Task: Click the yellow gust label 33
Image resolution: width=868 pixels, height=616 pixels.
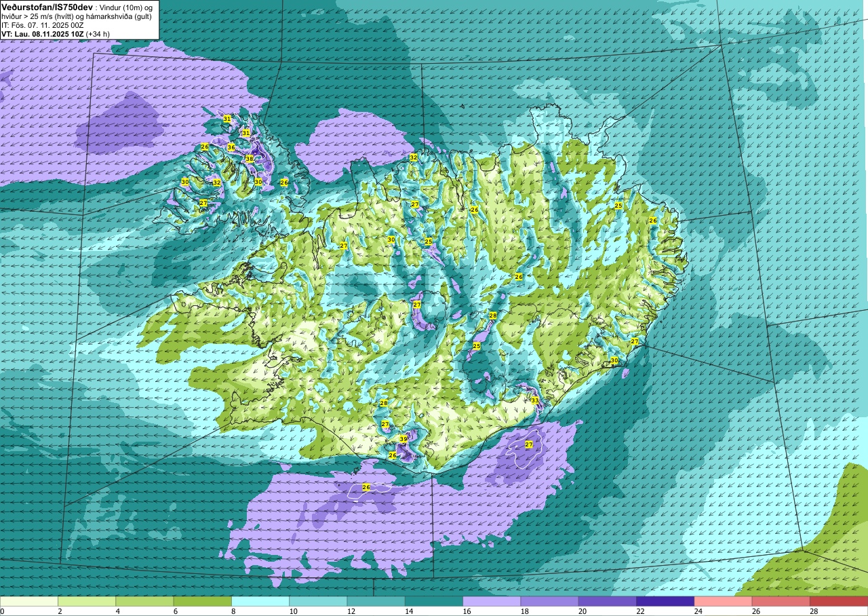Action: pyautogui.click(x=534, y=401)
